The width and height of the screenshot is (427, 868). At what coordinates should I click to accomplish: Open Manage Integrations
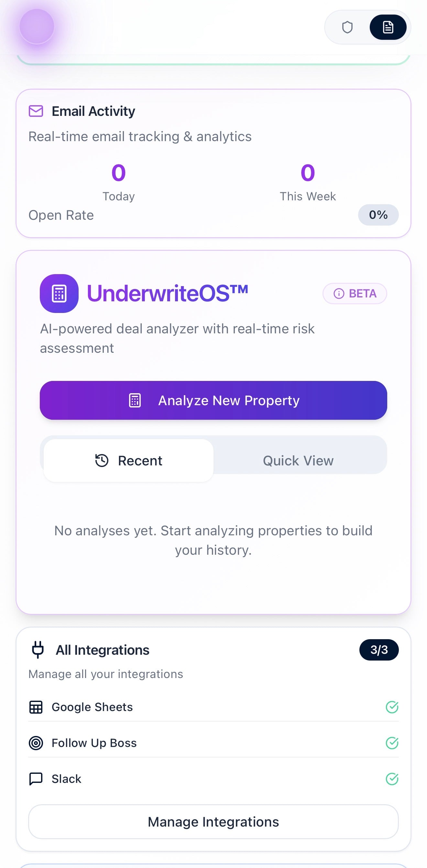pyautogui.click(x=213, y=822)
